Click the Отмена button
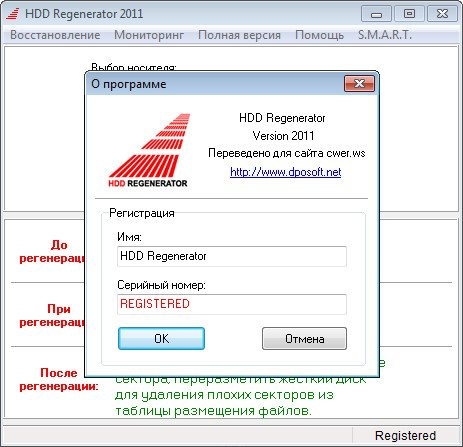463x447 pixels. pyautogui.click(x=304, y=338)
